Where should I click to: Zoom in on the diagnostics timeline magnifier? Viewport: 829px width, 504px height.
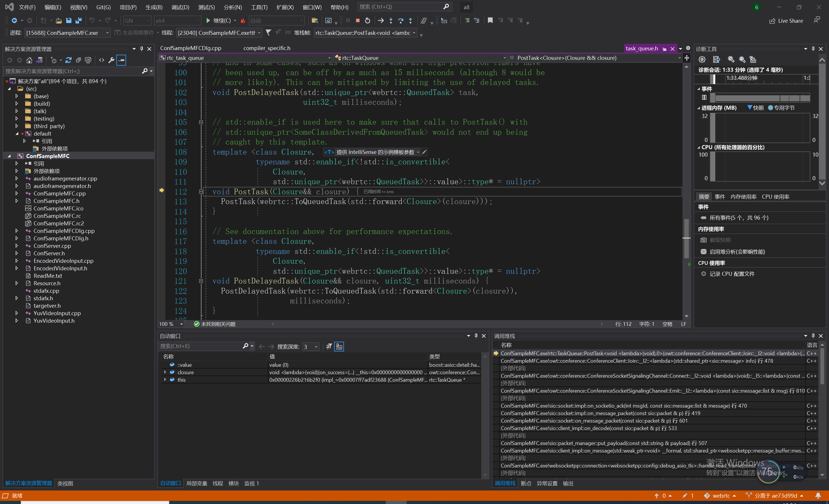(731, 60)
